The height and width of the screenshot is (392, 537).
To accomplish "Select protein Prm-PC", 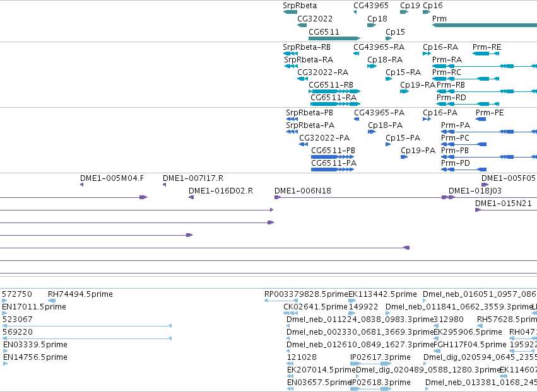I will coord(464,144).
